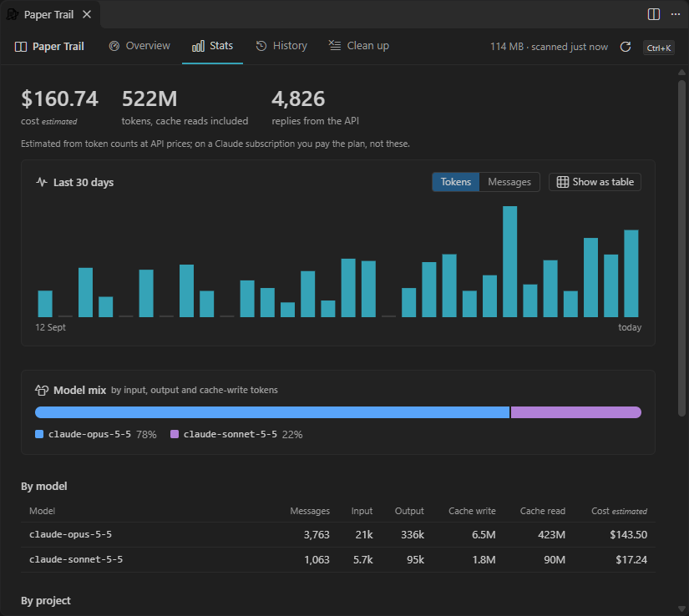Click the vertical scrollbar thumb
689x616 pixels.
coord(681,248)
